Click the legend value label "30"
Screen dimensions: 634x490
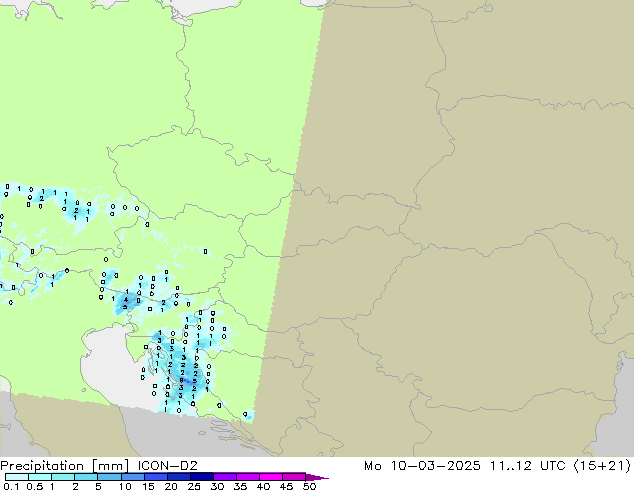coord(218,486)
